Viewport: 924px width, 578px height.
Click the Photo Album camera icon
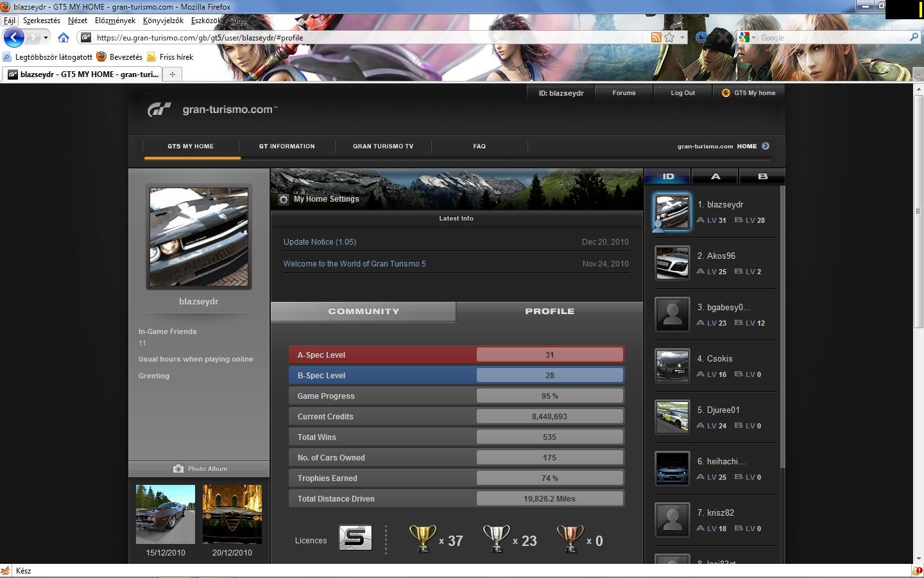tap(178, 469)
